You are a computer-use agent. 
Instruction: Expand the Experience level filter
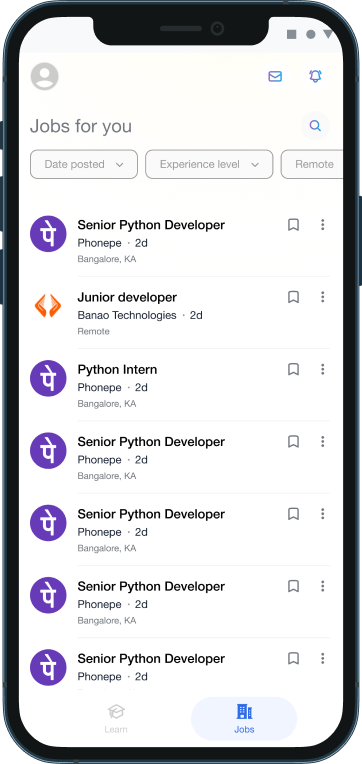[209, 164]
